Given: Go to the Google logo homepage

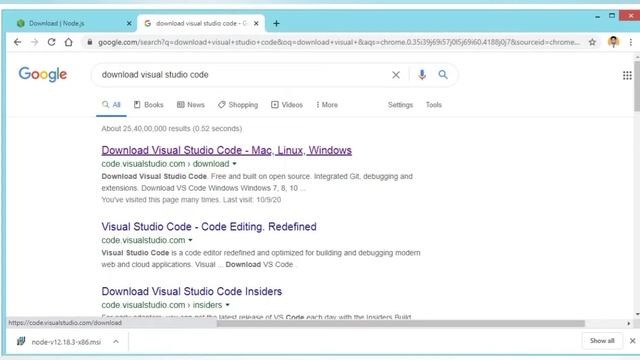Looking at the screenshot, I should 43,74.
